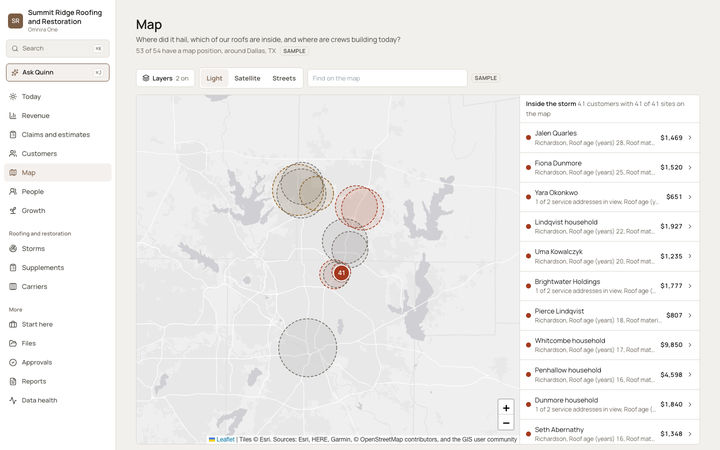Open Claims and estimates page
The height and width of the screenshot is (450, 720).
point(58,135)
